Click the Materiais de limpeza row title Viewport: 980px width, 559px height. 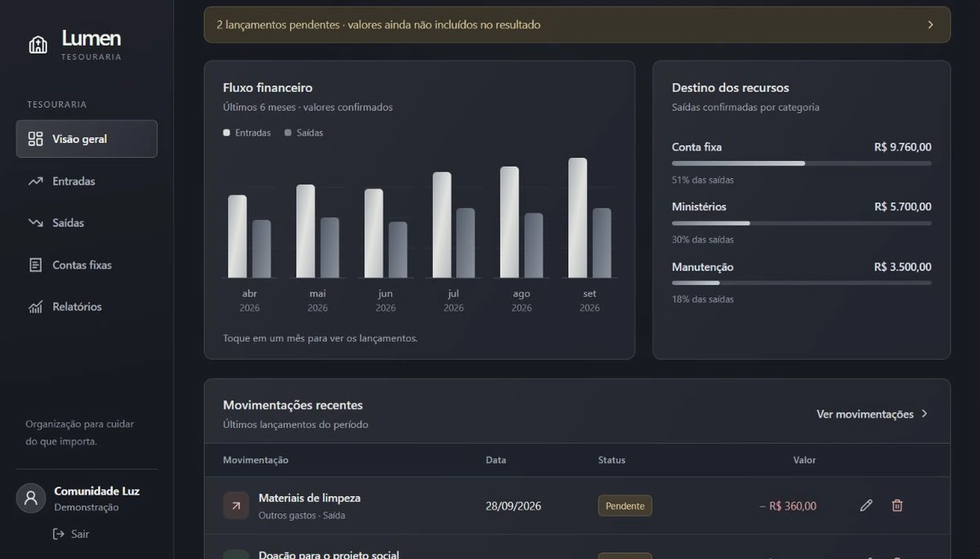[310, 498]
